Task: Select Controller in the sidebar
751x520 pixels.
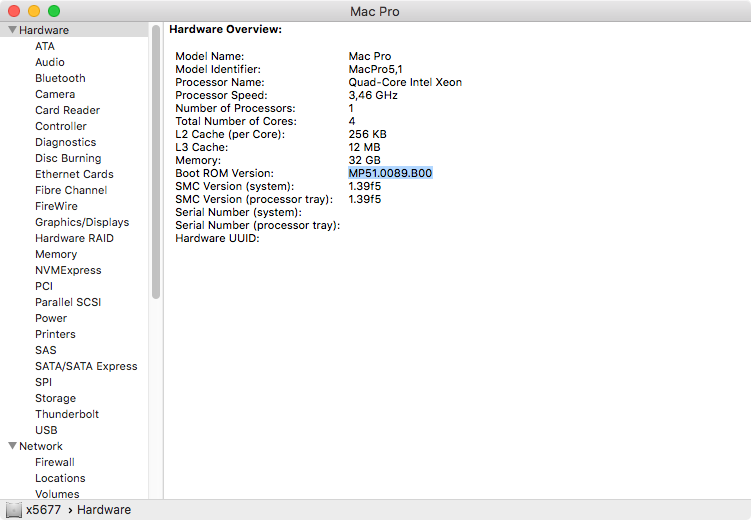Action: pos(61,126)
